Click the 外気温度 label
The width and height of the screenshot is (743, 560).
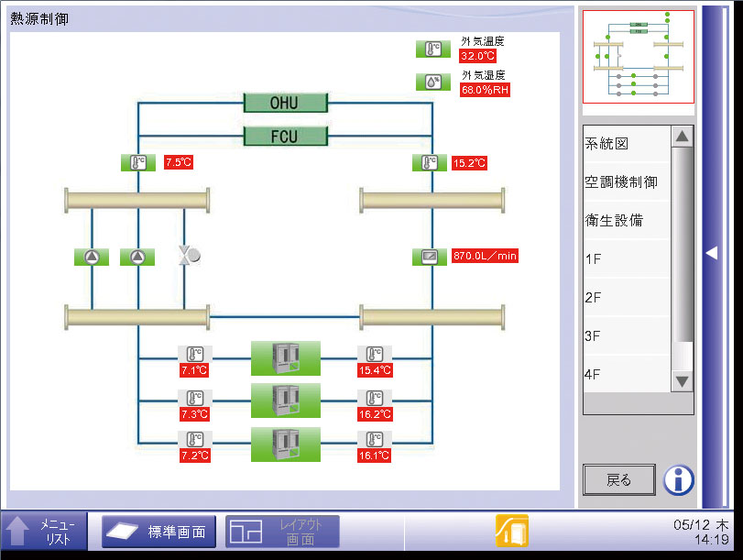coord(483,41)
